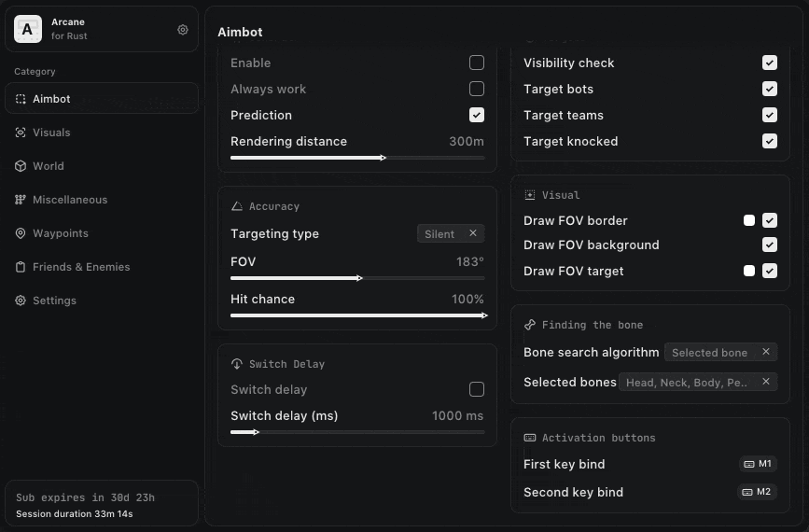809x532 pixels.
Task: Change the First key bind M1 button
Action: pyautogui.click(x=757, y=464)
